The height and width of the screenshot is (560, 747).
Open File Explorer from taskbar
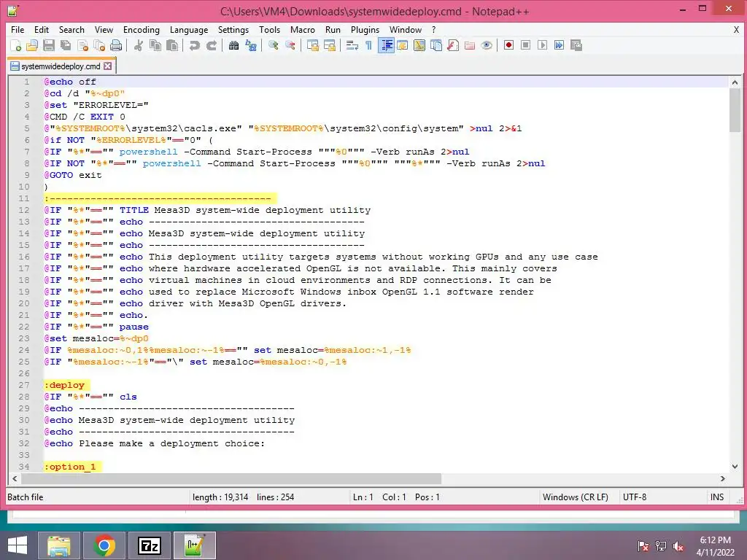[x=59, y=545]
